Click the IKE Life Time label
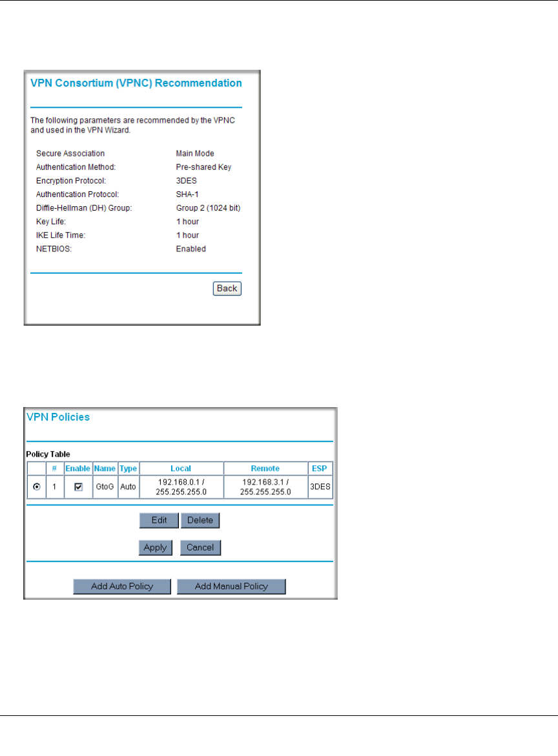 [x=61, y=235]
